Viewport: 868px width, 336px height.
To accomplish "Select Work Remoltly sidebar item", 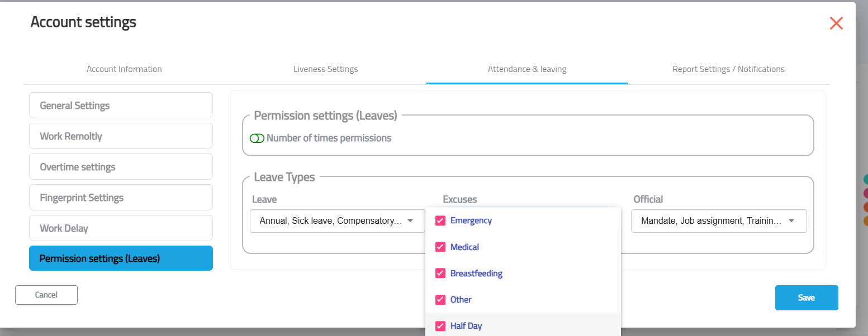I will click(121, 136).
